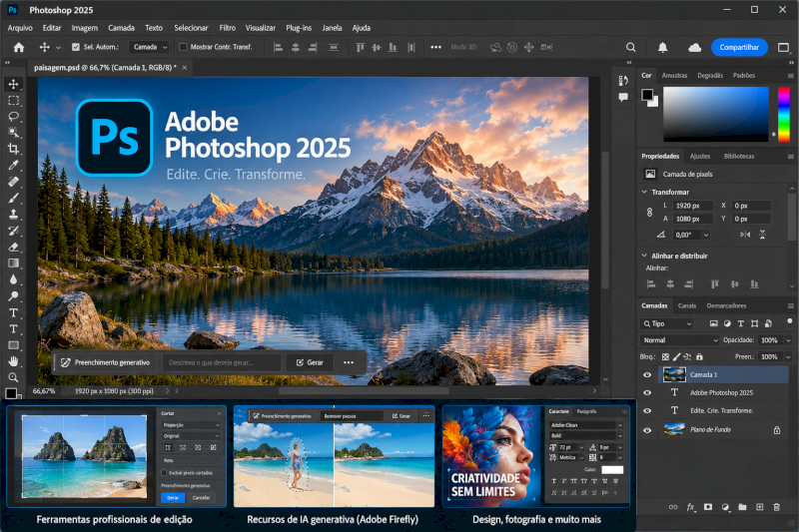The image size is (799, 532).
Task: Click the color picker field in Cor panel
Action: [x=716, y=114]
